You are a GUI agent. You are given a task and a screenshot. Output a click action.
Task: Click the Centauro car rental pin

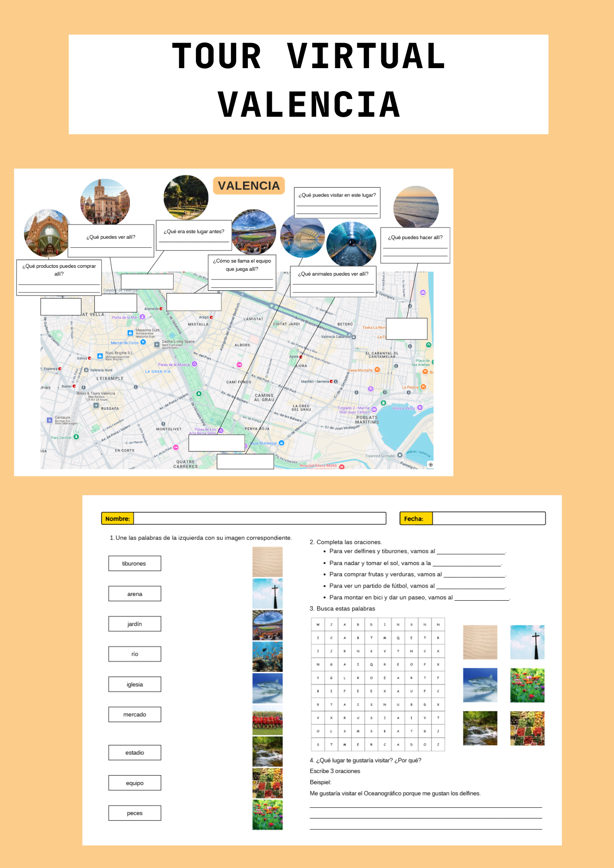pyautogui.click(x=50, y=420)
